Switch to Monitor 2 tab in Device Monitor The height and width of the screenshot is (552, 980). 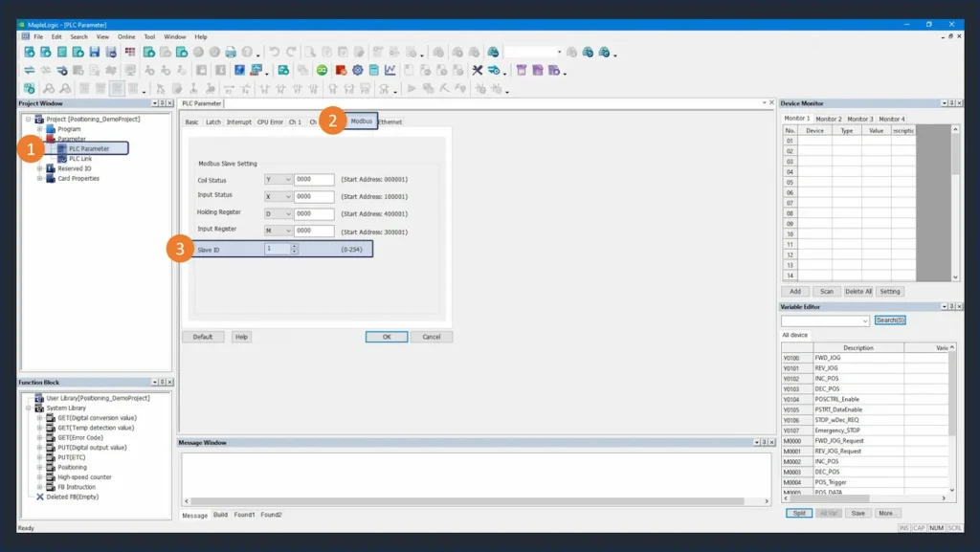click(829, 119)
